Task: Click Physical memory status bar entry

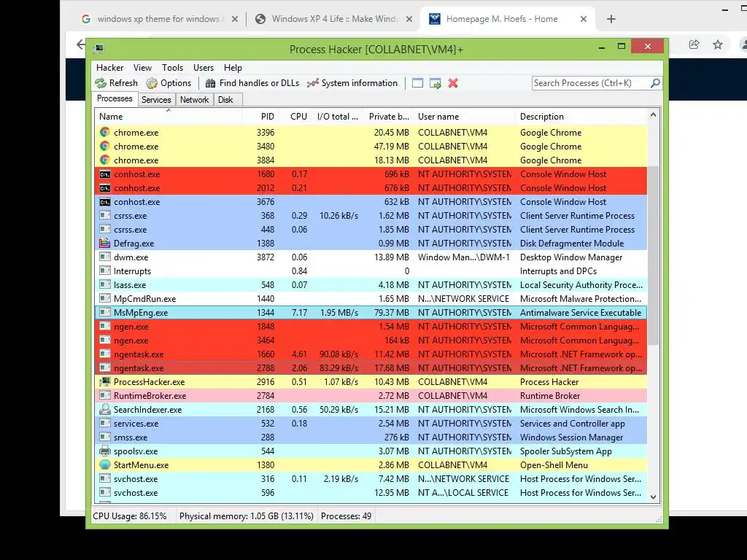Action: (247, 516)
